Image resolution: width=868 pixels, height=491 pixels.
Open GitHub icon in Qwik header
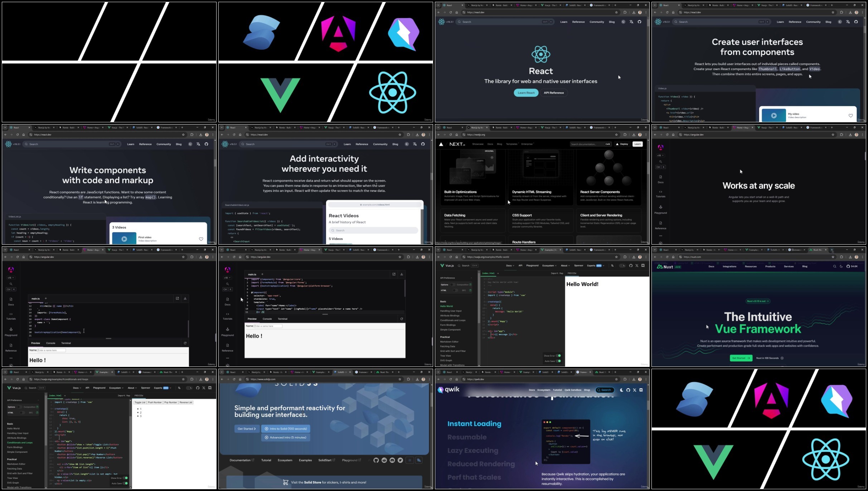click(x=628, y=390)
